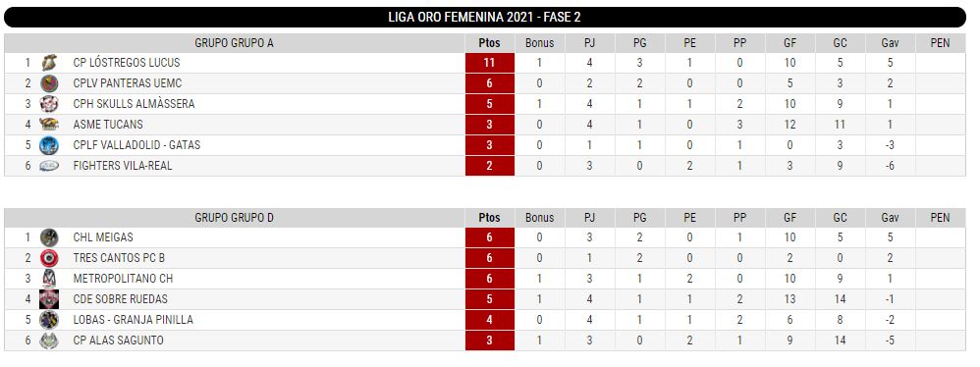This screenshot has width=980, height=367.
Task: Click the GRUPO GRUPO A table header
Action: coord(235,43)
